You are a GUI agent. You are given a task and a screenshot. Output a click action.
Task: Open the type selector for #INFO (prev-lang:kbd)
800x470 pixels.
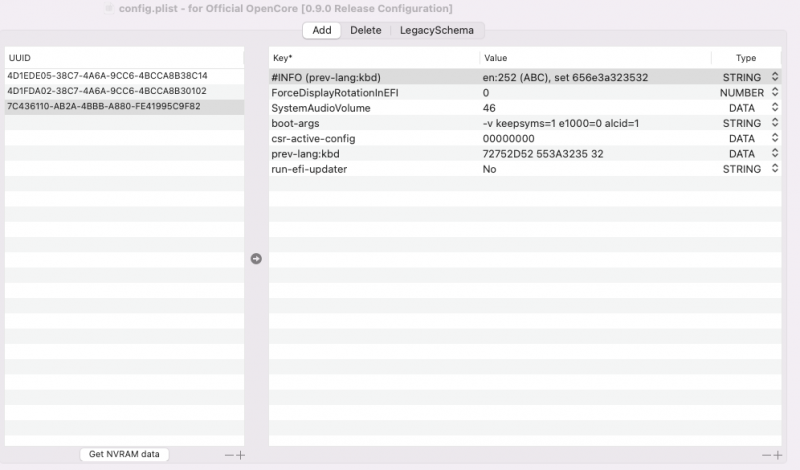[775, 77]
